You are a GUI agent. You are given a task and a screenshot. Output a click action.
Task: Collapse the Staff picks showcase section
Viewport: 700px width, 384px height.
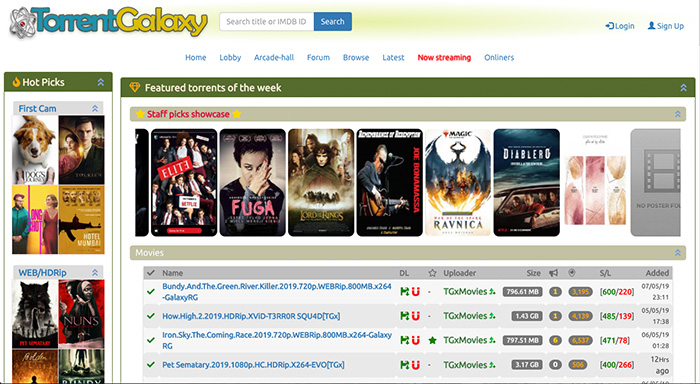click(x=678, y=114)
